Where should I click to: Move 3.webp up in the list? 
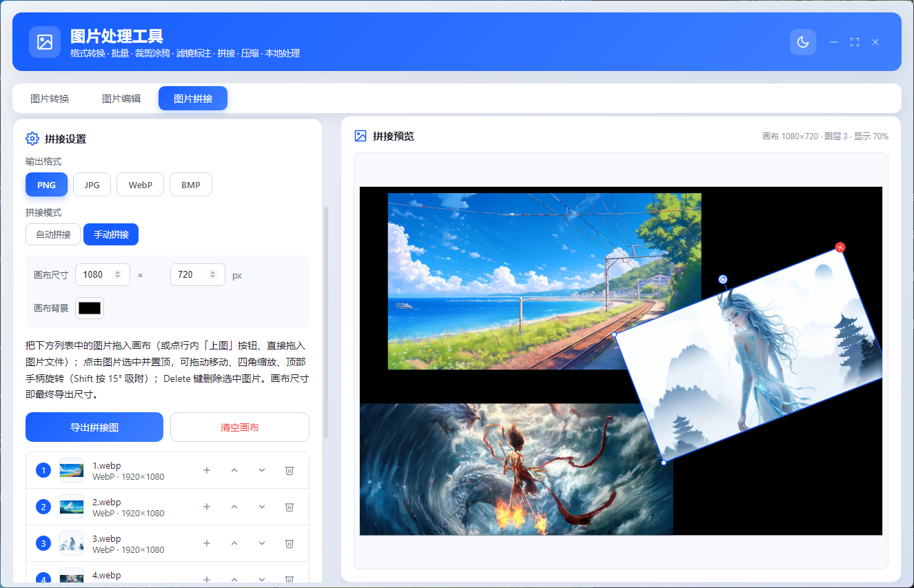tap(234, 543)
